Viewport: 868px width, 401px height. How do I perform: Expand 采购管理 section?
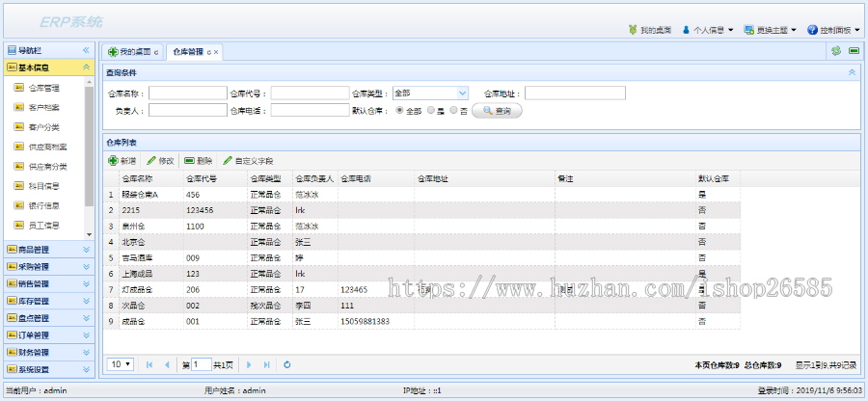click(x=86, y=267)
